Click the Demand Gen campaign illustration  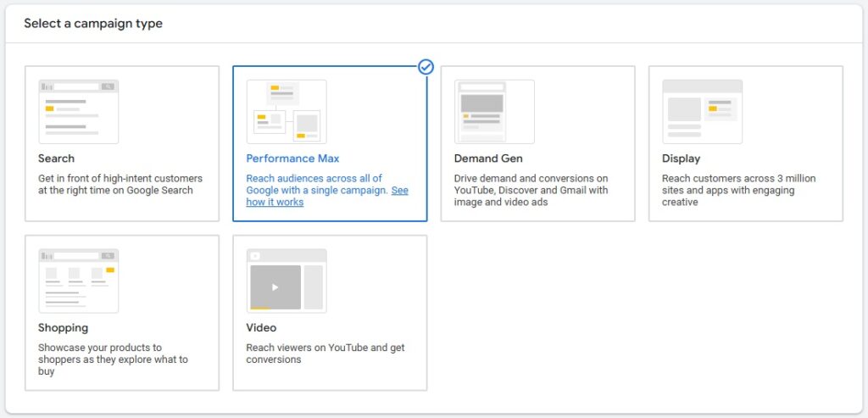click(x=494, y=112)
